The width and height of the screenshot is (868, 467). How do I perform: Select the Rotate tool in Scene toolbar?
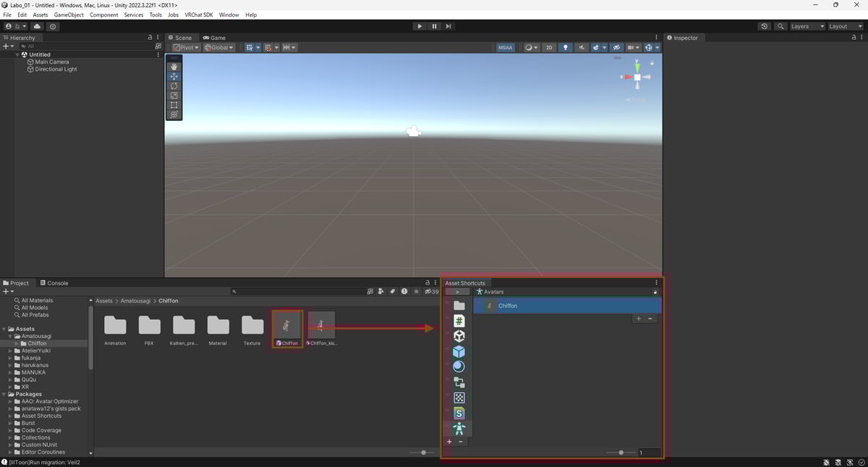pyautogui.click(x=174, y=86)
